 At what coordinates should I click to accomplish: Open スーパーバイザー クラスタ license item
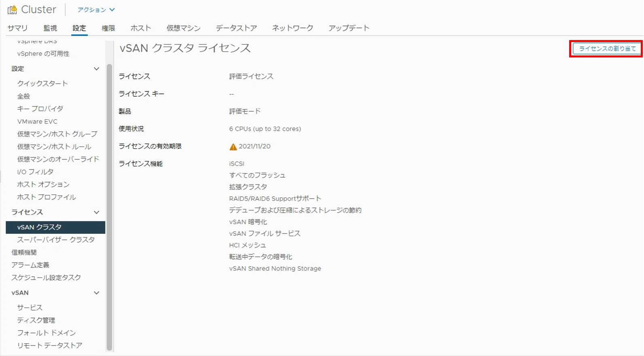56,240
